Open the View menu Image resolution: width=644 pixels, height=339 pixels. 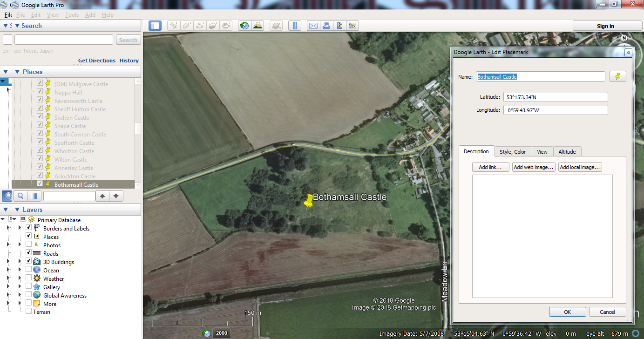(53, 15)
